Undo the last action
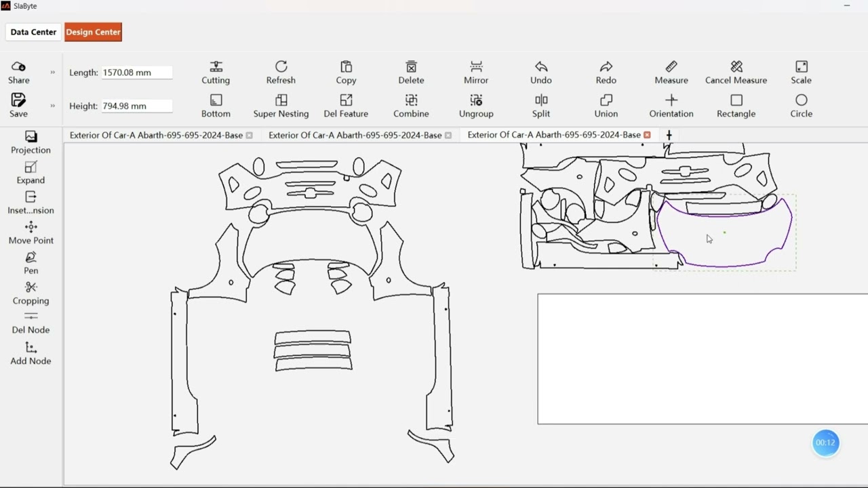The image size is (868, 488). [541, 73]
